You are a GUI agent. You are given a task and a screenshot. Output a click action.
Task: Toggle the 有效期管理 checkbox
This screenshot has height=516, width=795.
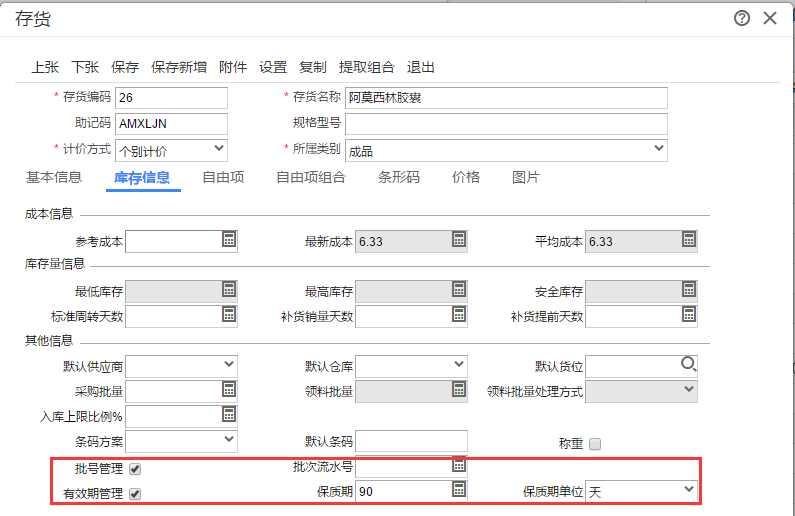[135, 494]
